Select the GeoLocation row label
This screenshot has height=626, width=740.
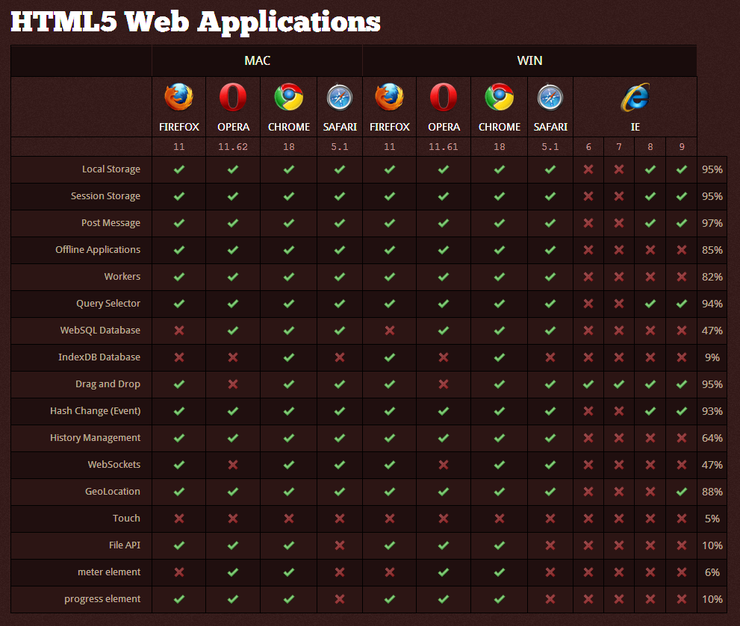(x=112, y=491)
